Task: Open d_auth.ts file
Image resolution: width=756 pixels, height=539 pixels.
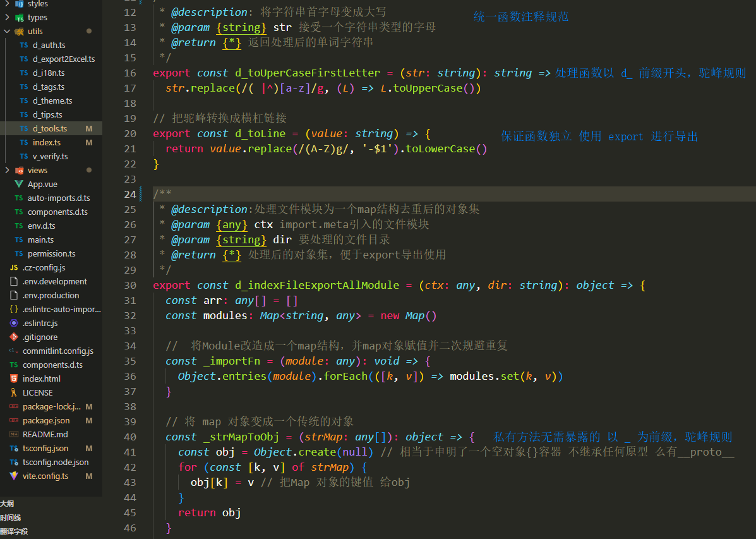Action: pos(49,45)
